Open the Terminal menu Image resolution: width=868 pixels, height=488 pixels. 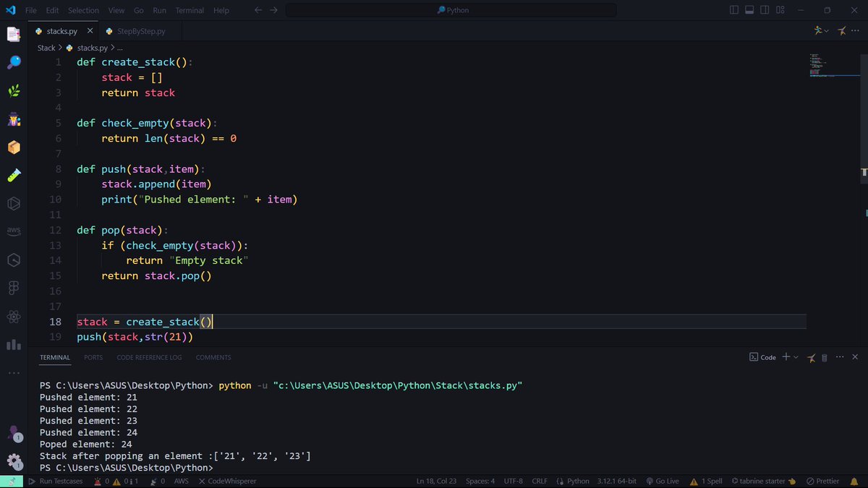coord(190,10)
